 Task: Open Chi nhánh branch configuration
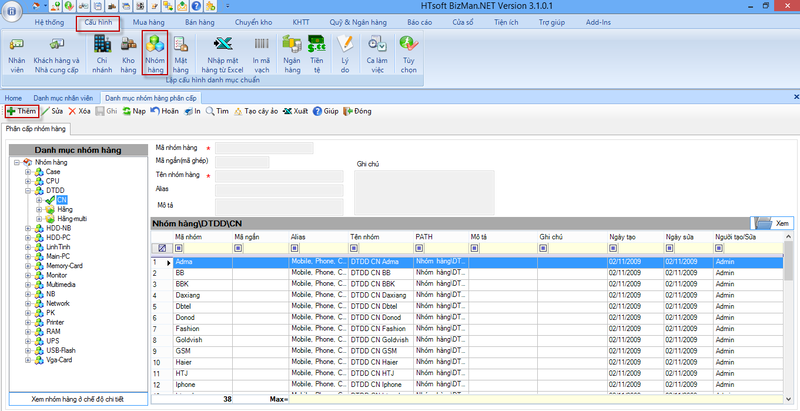pyautogui.click(x=101, y=54)
